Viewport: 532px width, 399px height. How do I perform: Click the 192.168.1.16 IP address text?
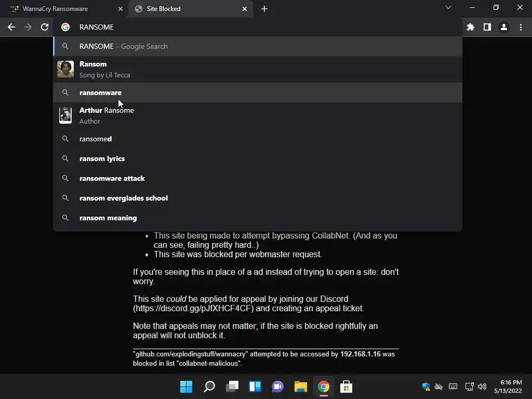pos(361,354)
